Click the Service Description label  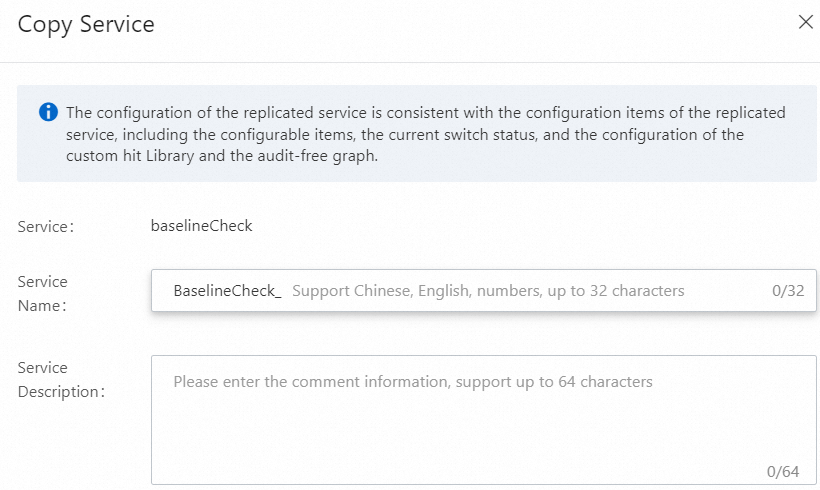(61, 380)
